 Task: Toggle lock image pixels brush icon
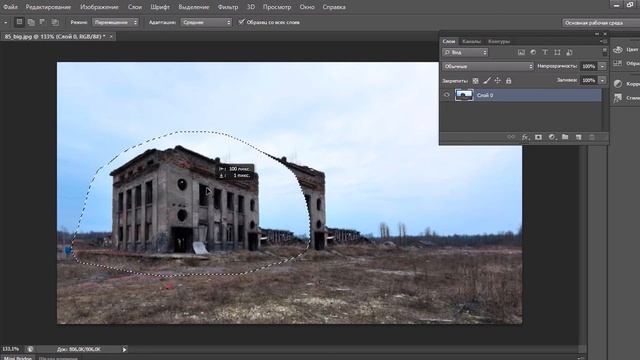coord(487,81)
